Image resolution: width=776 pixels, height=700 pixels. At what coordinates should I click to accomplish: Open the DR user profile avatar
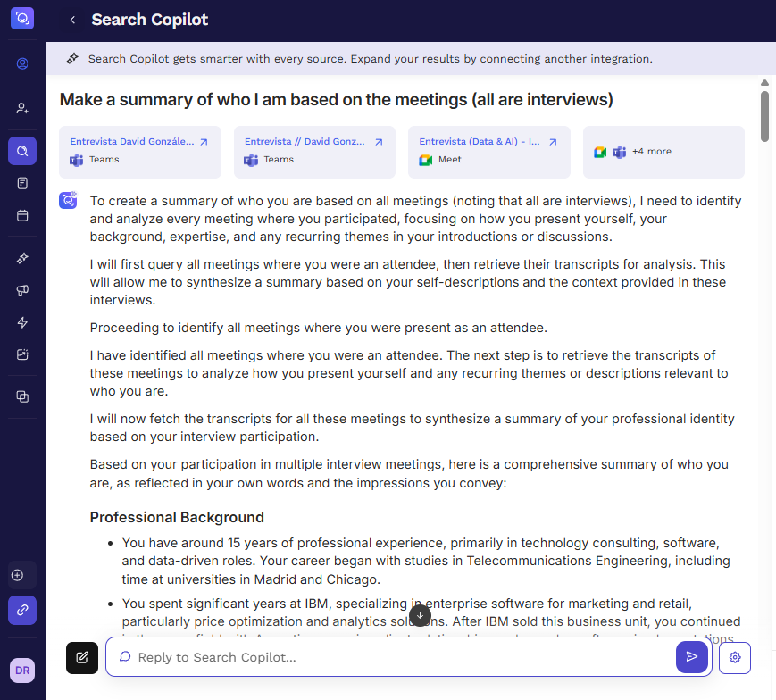click(22, 671)
